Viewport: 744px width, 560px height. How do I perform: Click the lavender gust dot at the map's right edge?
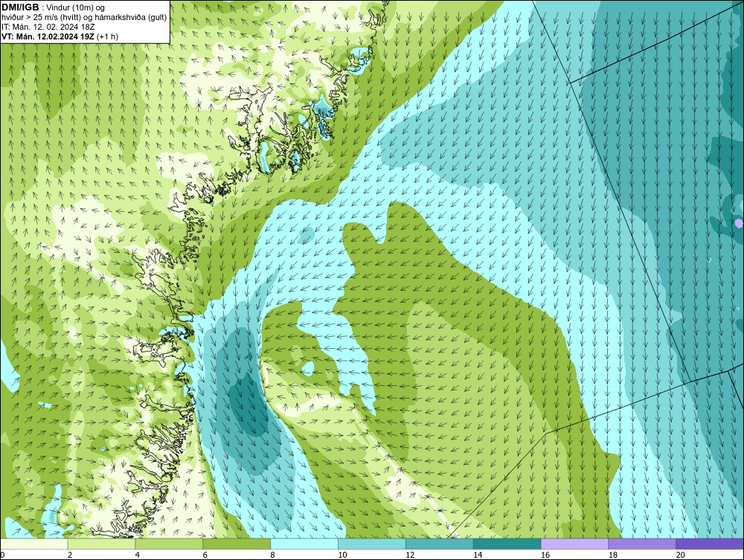point(738,223)
